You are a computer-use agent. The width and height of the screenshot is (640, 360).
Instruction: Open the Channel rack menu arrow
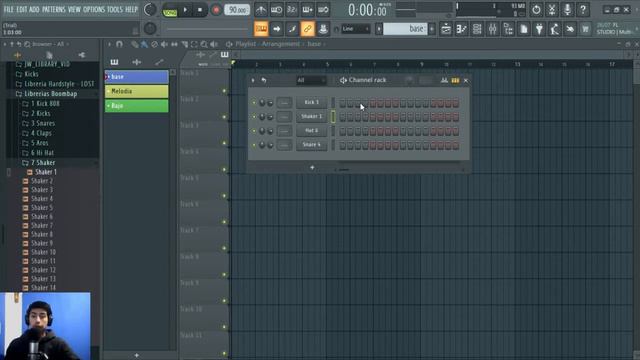[x=253, y=80]
